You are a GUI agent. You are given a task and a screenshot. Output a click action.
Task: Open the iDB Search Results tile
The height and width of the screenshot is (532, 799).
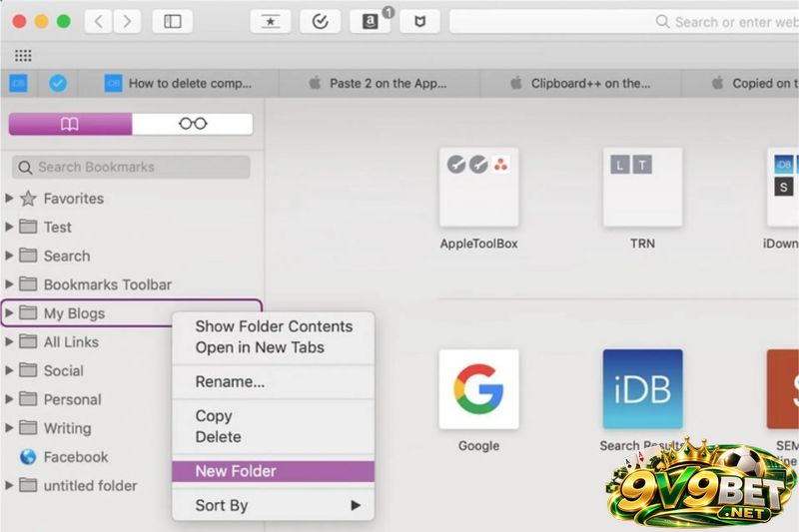coord(642,389)
